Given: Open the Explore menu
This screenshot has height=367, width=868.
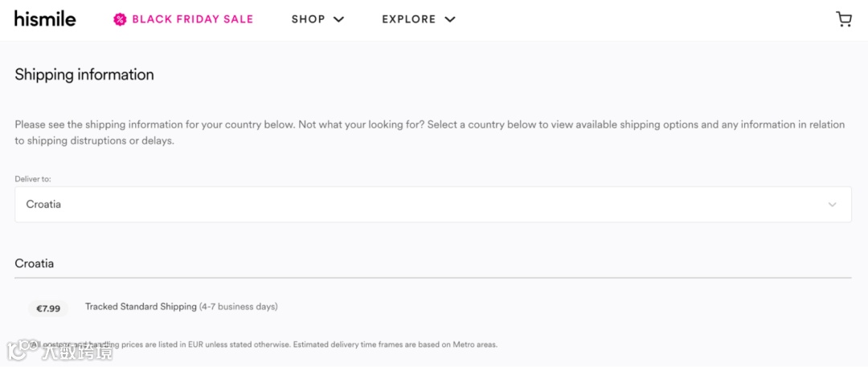Looking at the screenshot, I should (x=409, y=19).
